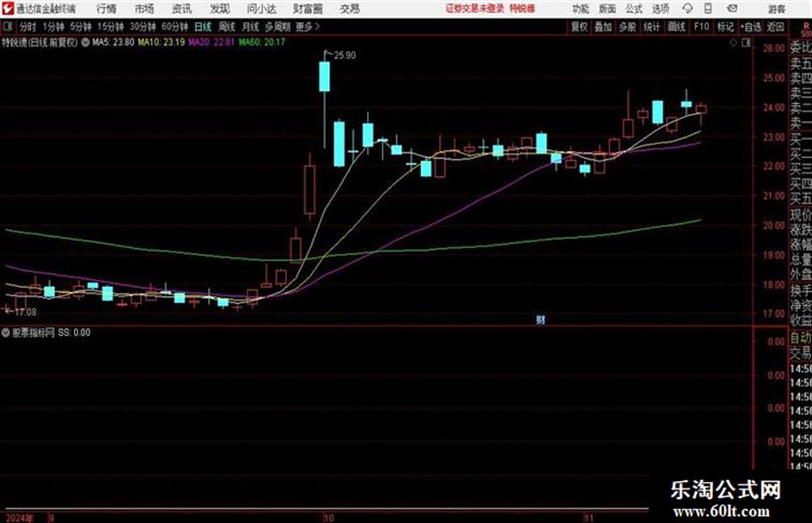The image size is (812, 523).
Task: Open the 资讯 menu
Action: click(x=182, y=9)
